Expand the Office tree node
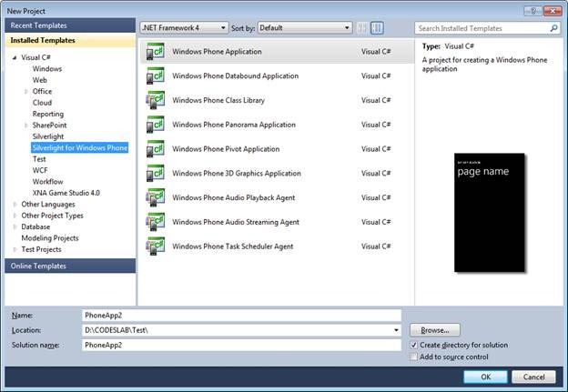Screen dimensions: 568x392 pos(25,91)
